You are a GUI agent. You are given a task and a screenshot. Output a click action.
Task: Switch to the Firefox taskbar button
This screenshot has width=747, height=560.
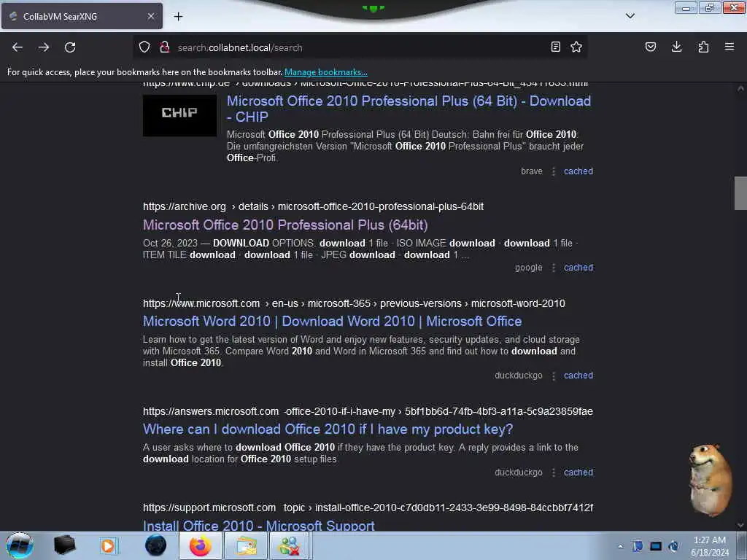[201, 545]
